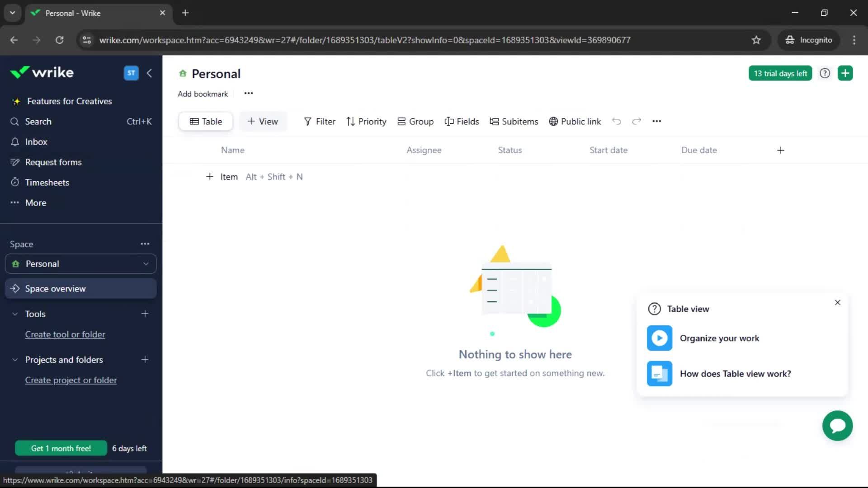Screen dimensions: 868x488
Task: Click Table view help question icon
Action: coord(655,309)
